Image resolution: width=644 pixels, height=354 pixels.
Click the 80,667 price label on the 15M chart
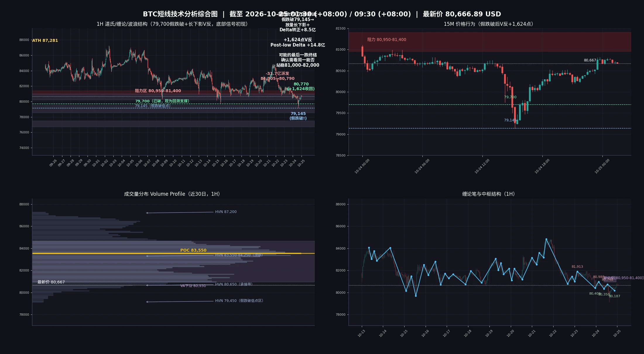click(590, 60)
